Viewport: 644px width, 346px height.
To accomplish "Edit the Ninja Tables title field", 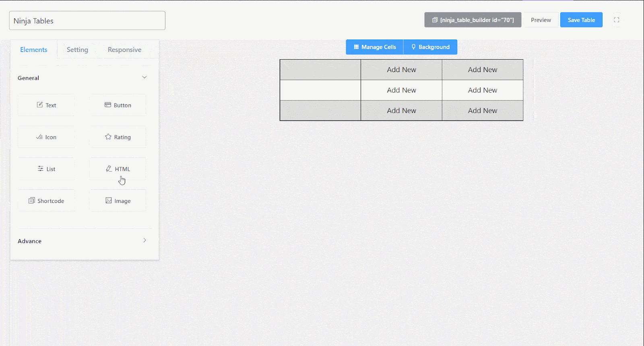I will 87,21.
